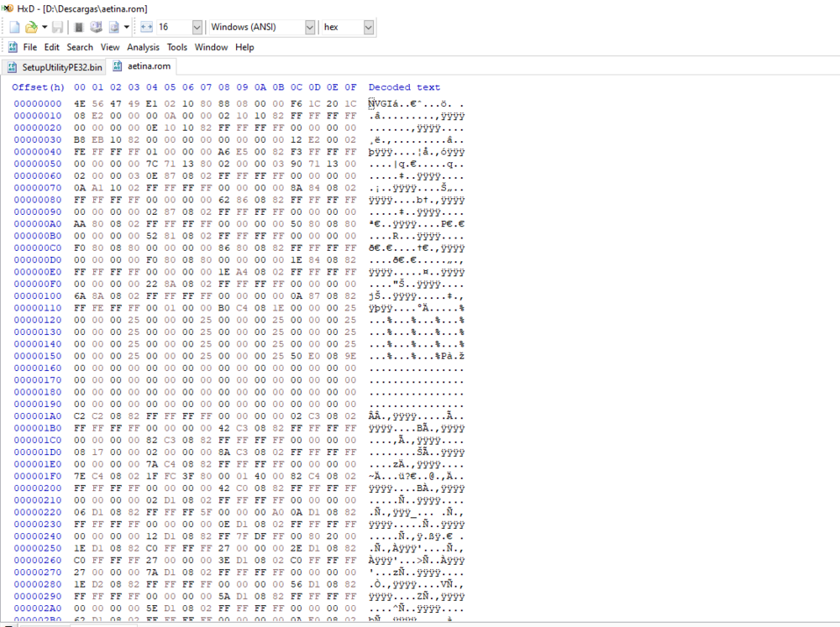
Task: Click the Open disk icon
Action: 96,27
